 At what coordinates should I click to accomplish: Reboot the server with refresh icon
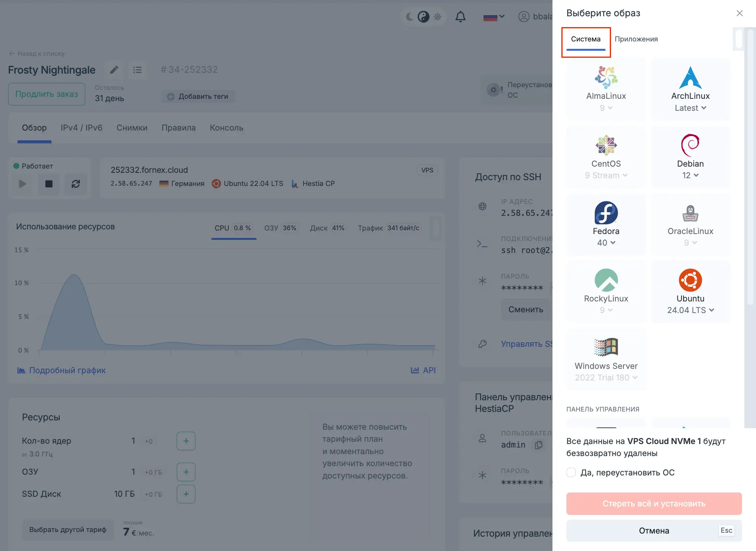click(x=76, y=184)
